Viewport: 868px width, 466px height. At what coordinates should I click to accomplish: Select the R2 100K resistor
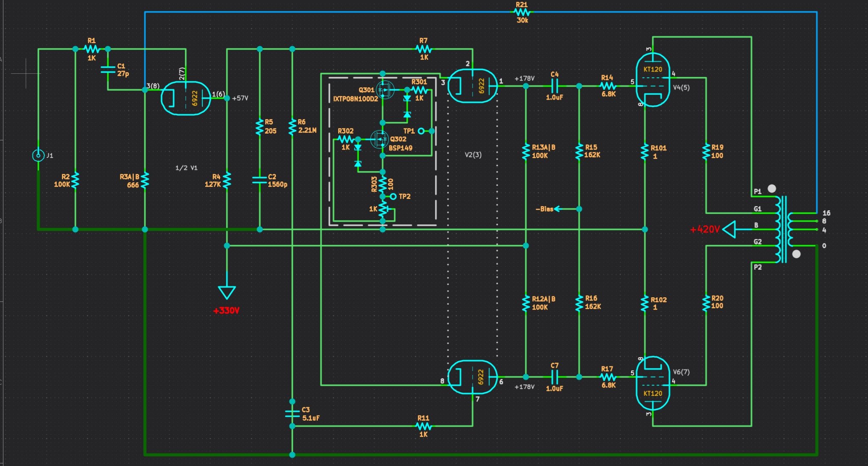(75, 180)
